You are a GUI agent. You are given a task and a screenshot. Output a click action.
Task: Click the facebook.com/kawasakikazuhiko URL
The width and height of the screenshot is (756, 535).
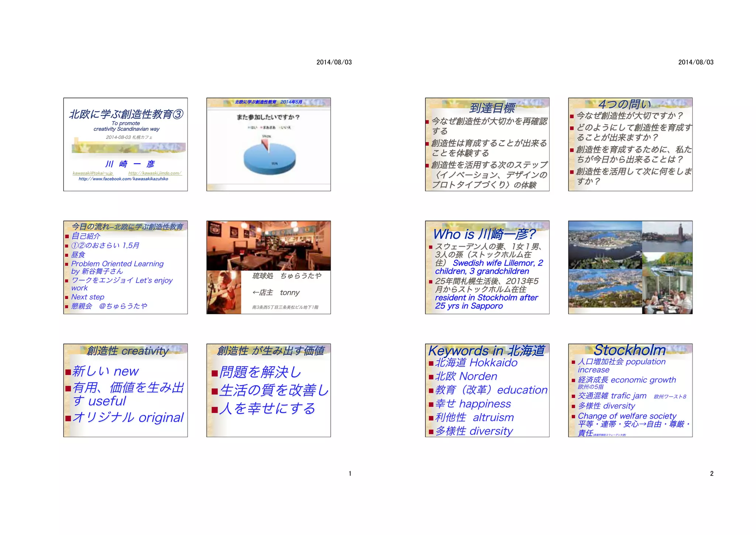(123, 179)
